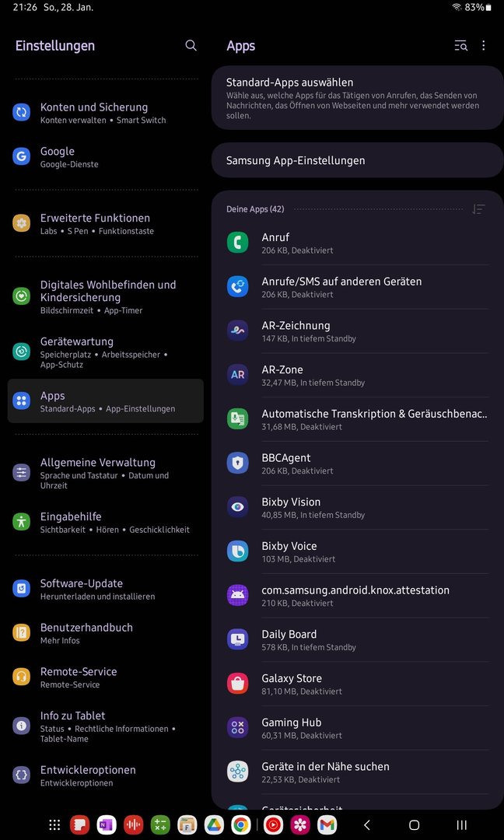504x840 pixels.
Task: Launch the Calculator from the taskbar
Action: [x=160, y=824]
